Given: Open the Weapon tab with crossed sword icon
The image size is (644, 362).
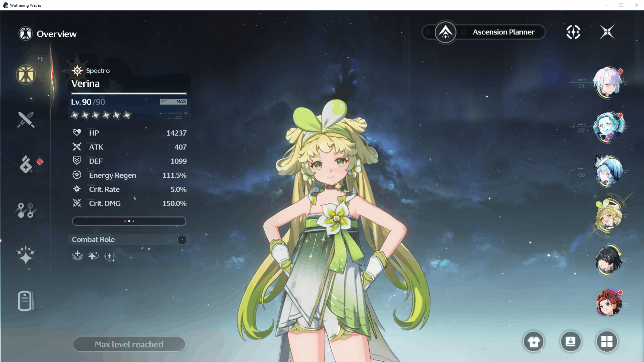Looking at the screenshot, I should click(26, 120).
